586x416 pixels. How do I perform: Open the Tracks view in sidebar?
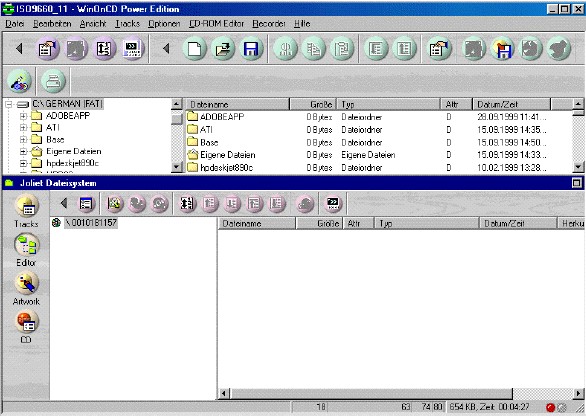[26, 211]
